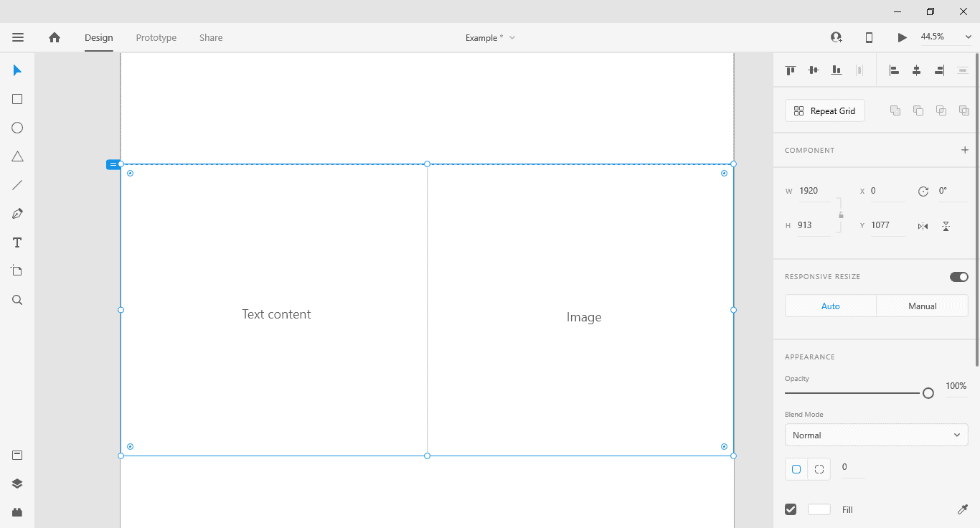
Task: Select the Artboard tool
Action: (17, 271)
